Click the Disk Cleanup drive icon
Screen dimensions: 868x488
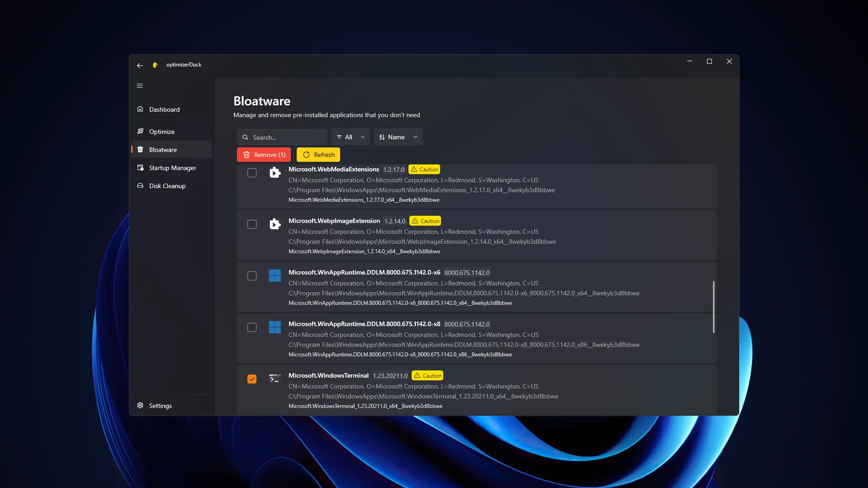[x=140, y=186]
